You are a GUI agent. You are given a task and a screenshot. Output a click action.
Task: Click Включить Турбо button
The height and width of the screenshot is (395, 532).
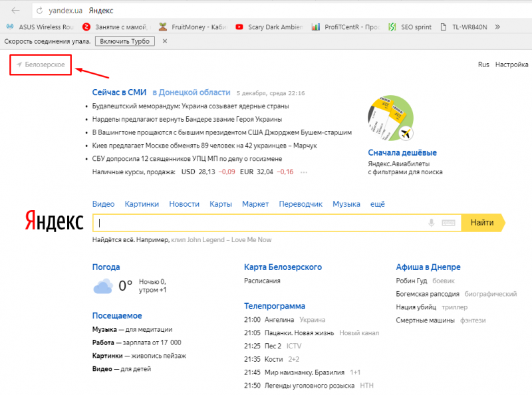[125, 41]
